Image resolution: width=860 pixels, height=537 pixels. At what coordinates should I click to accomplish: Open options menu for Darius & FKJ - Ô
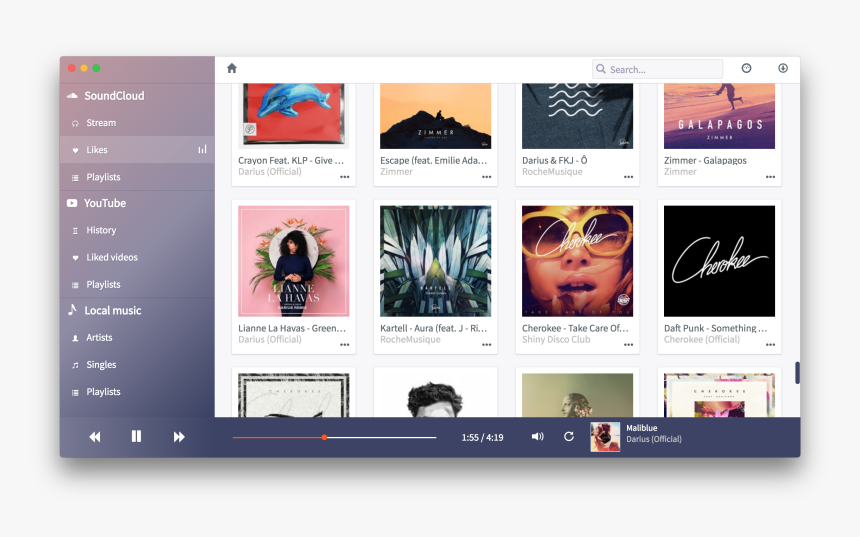coord(629,177)
